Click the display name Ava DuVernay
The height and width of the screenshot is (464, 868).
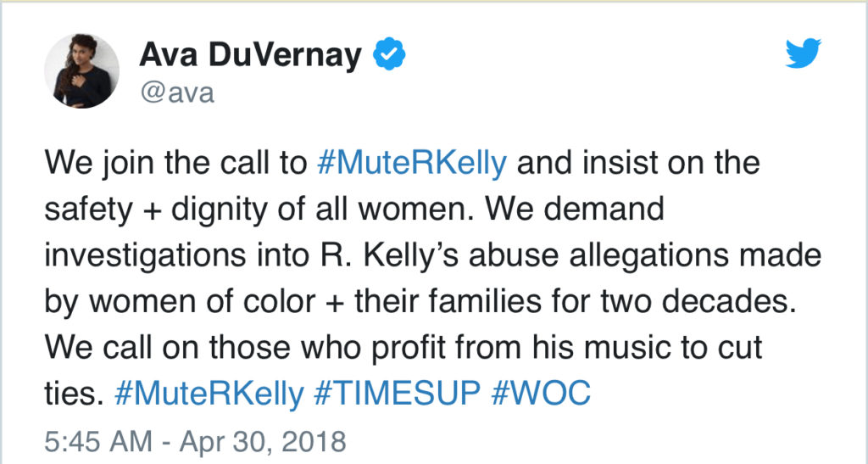point(250,56)
